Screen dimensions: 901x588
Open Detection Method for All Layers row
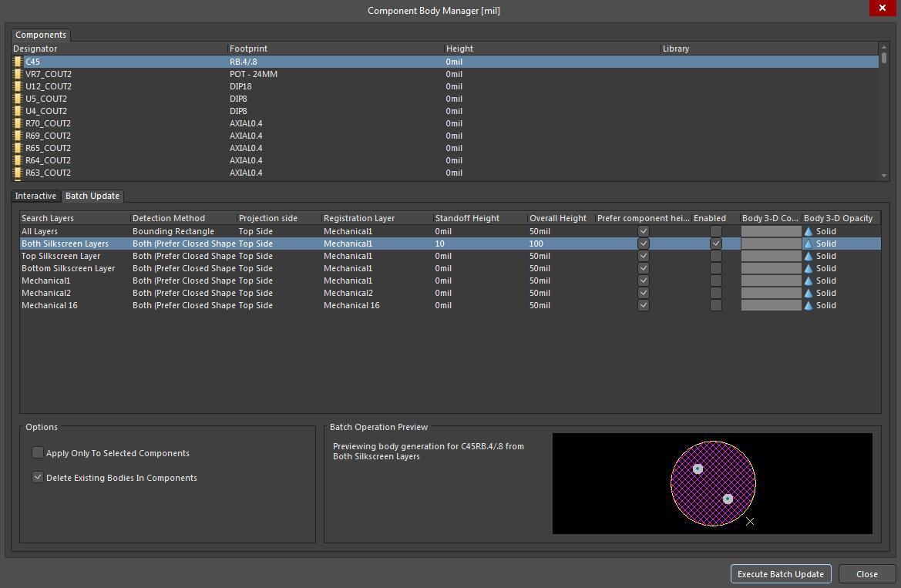point(183,231)
